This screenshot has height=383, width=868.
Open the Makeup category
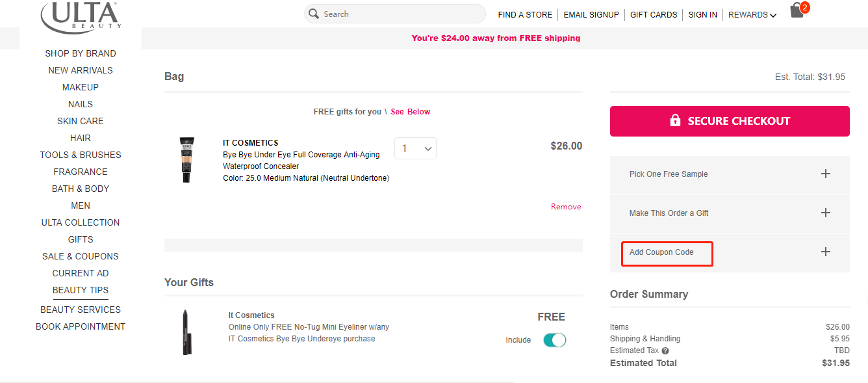(x=81, y=87)
